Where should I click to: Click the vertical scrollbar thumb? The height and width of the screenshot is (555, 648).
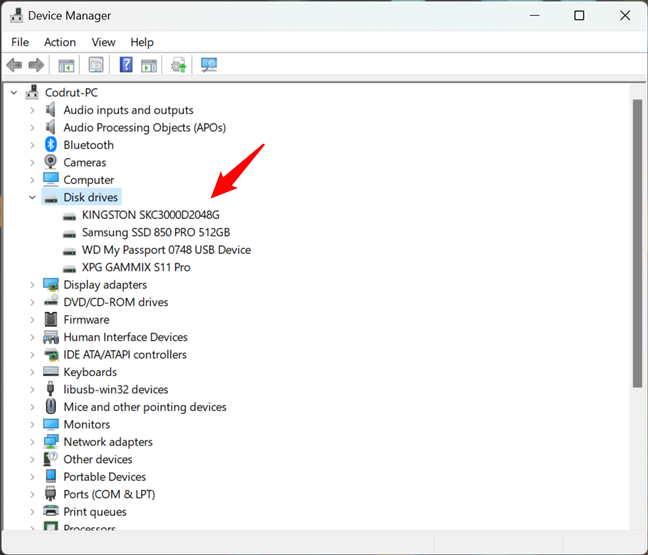point(637,243)
